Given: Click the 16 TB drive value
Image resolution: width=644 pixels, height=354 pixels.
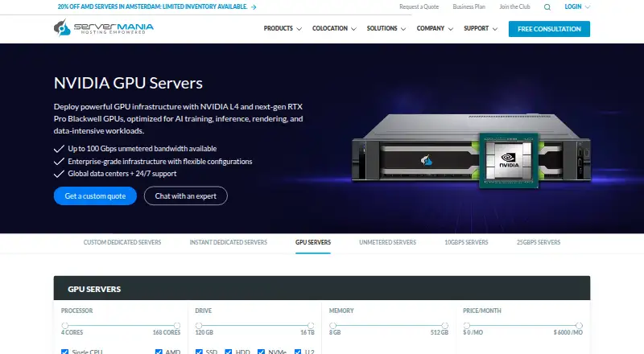Looking at the screenshot, I should point(308,332).
